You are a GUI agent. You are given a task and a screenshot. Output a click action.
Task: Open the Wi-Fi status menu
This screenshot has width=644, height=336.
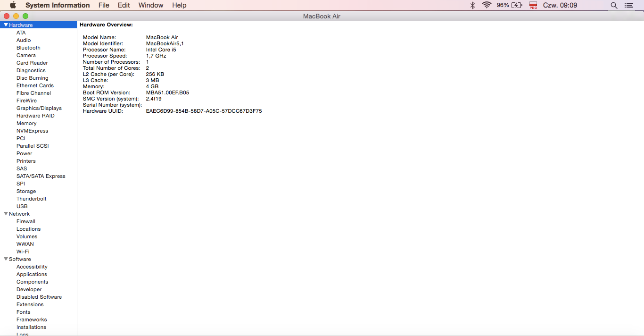(x=487, y=5)
